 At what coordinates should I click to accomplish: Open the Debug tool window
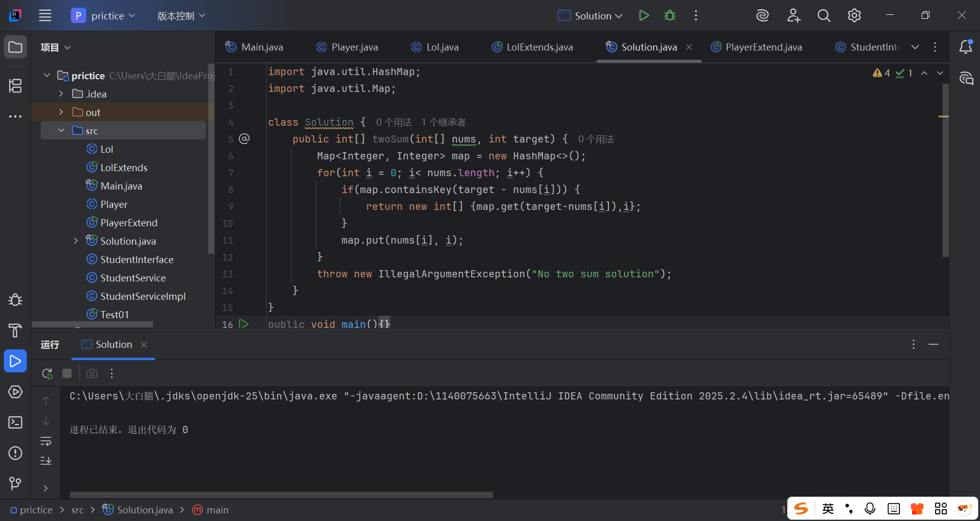(15, 300)
